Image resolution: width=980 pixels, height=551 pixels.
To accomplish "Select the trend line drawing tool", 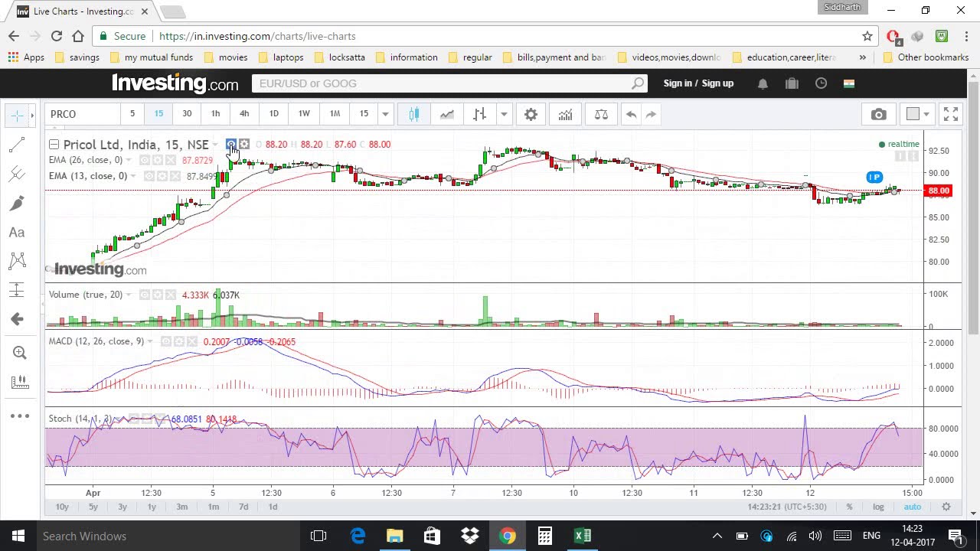I will pyautogui.click(x=17, y=145).
